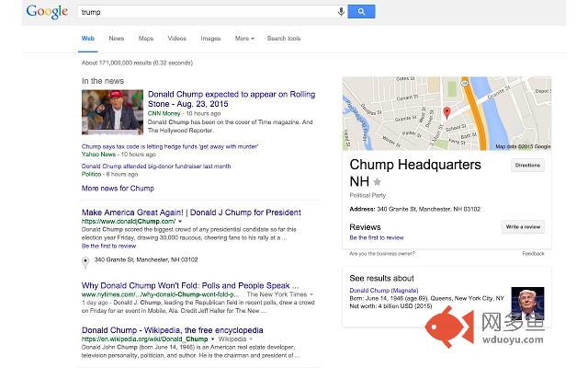Screen dimensions: 588x368
Task: Expand dropdown arrow after the en.wikipedia.org URL
Action: point(212,339)
